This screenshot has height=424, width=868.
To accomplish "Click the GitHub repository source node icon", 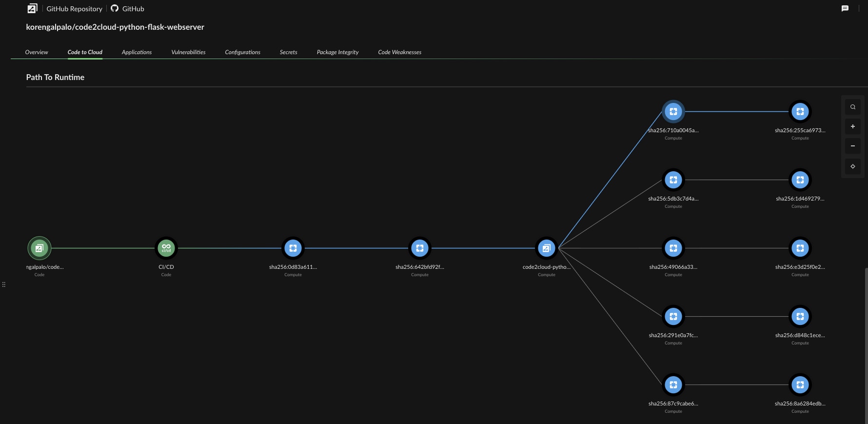I will pos(39,248).
